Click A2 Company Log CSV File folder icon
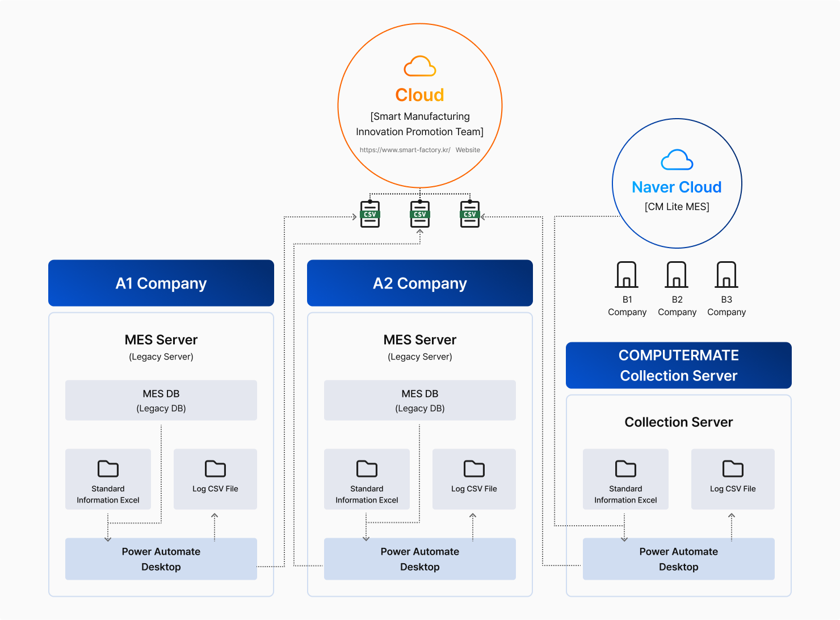The image size is (840, 620). tap(474, 469)
